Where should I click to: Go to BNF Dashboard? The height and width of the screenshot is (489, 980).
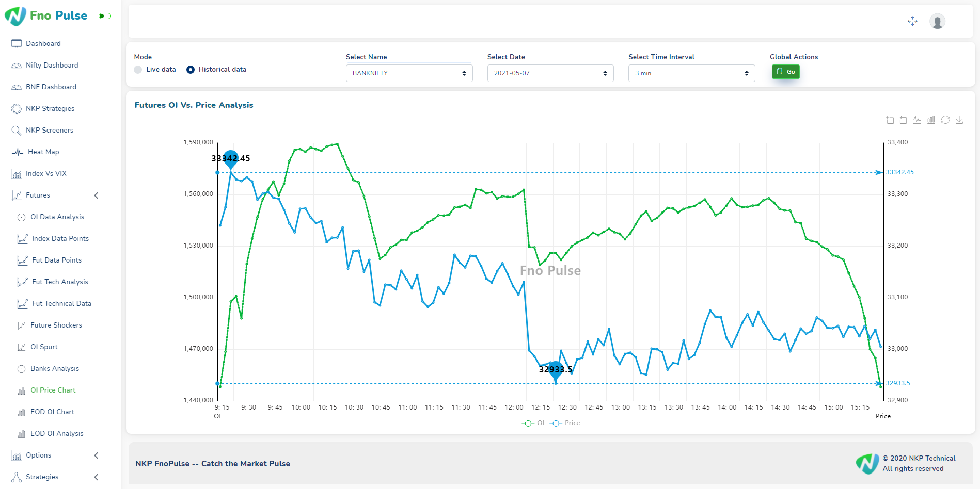(x=51, y=87)
